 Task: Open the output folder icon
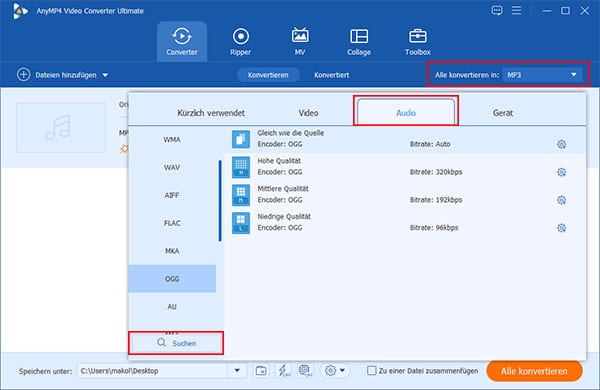(x=261, y=370)
